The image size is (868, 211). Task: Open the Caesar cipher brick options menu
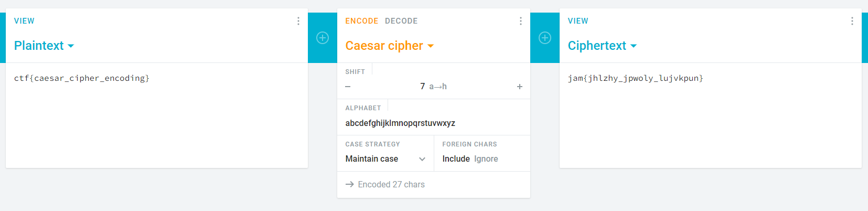click(520, 21)
